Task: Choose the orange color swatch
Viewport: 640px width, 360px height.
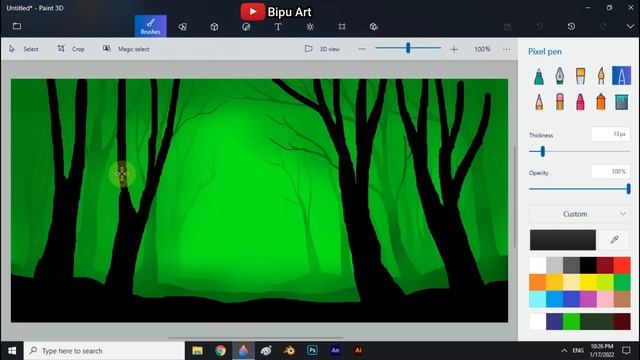Action: tap(538, 282)
